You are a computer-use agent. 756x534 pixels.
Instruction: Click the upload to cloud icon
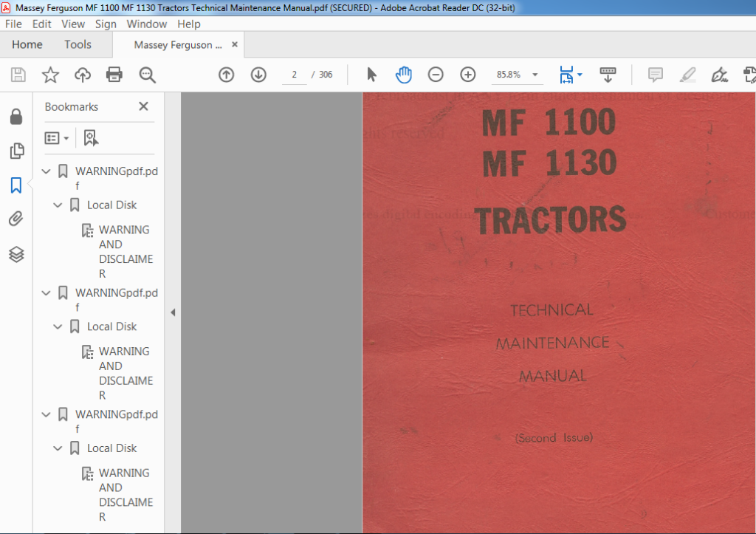(x=83, y=75)
